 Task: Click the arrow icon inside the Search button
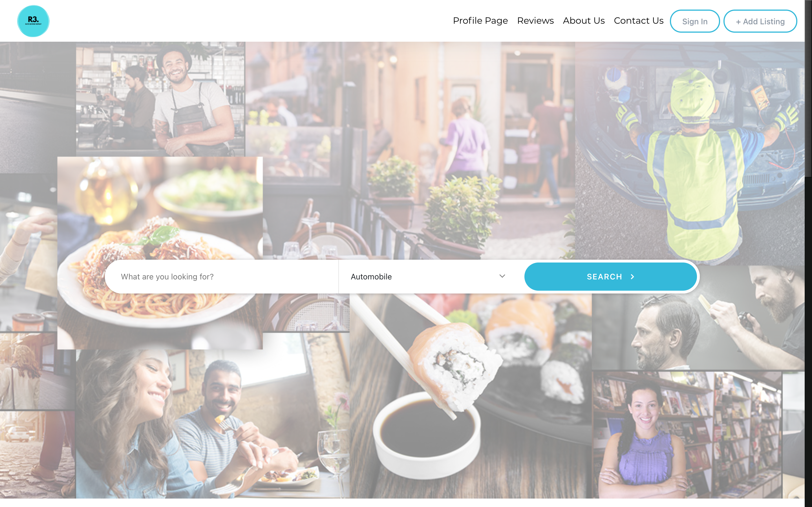(632, 277)
